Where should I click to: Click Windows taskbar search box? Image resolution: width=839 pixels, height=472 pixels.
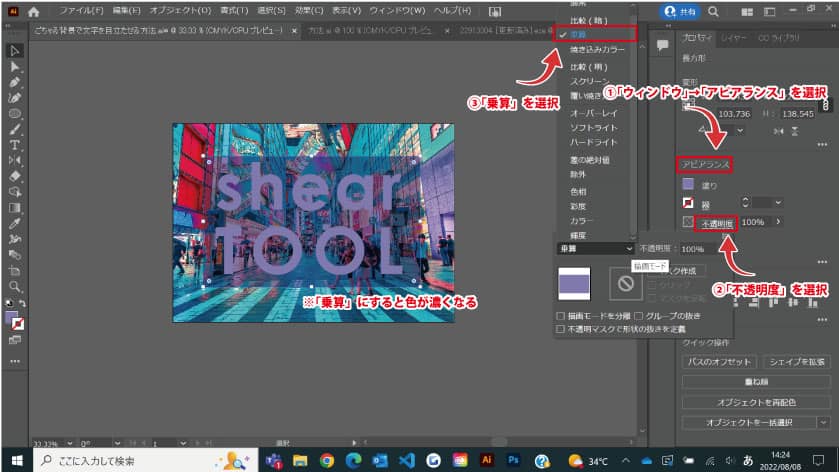(x=146, y=460)
